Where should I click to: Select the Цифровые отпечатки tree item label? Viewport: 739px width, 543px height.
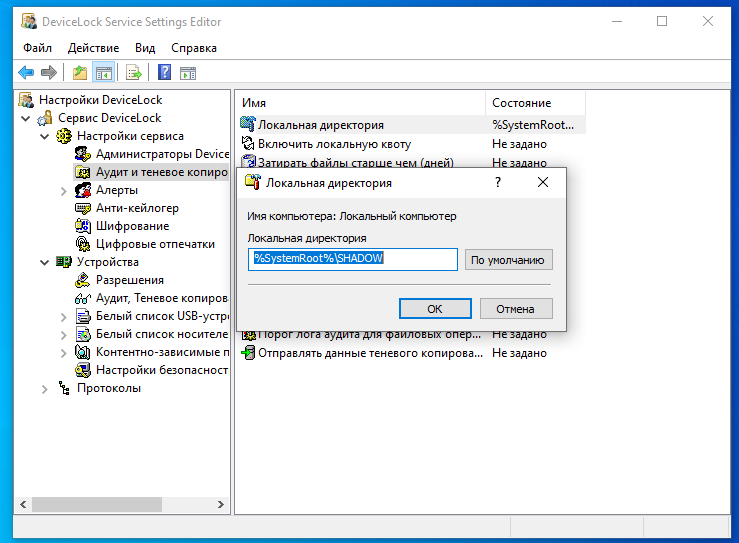coord(155,244)
